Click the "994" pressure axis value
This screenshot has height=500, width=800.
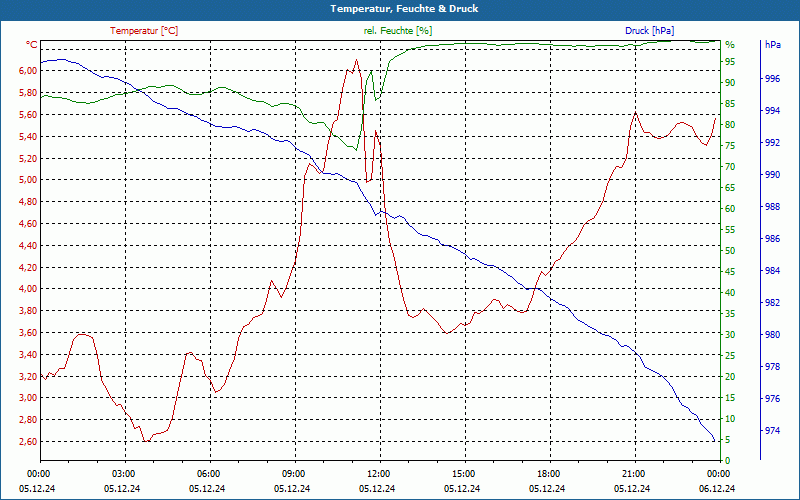pos(773,111)
